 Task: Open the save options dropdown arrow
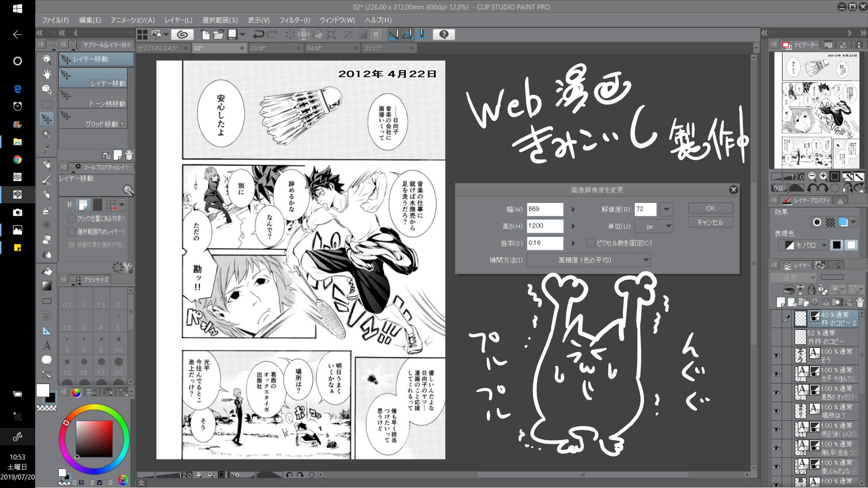click(243, 35)
